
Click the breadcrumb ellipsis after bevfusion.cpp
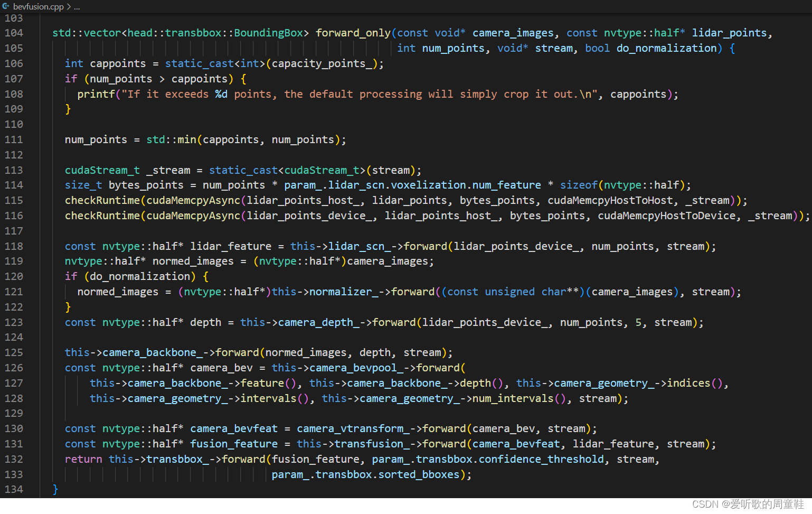coord(77,7)
